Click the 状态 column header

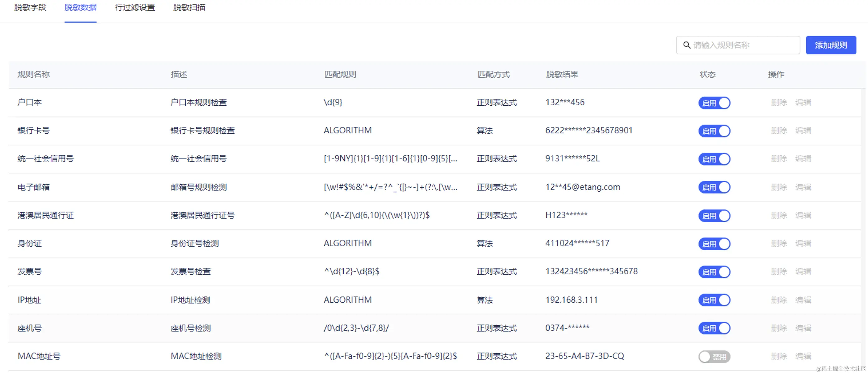[x=707, y=74]
